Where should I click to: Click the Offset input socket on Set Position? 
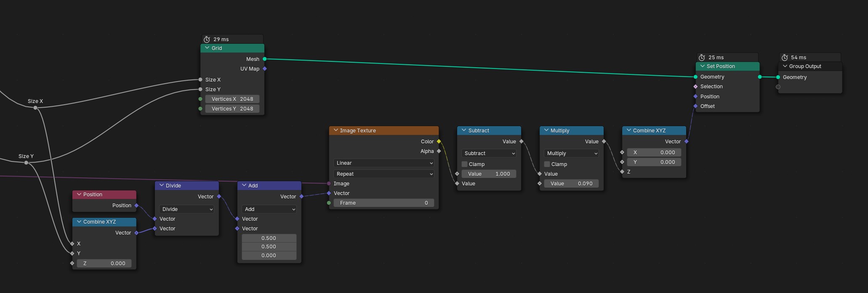(x=695, y=106)
